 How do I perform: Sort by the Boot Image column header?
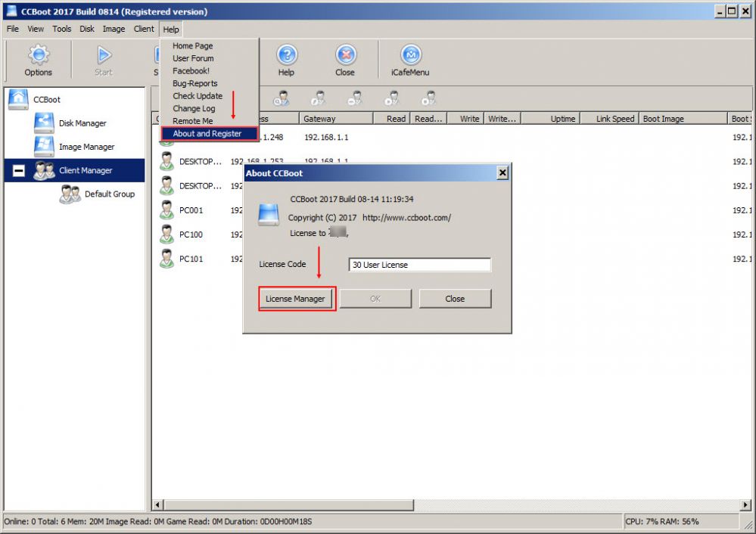point(683,119)
